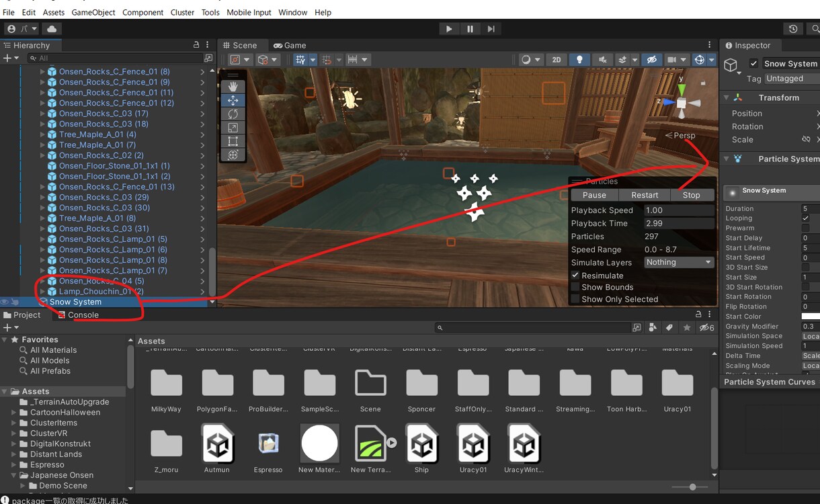Open the Simulate Layers dropdown
The width and height of the screenshot is (820, 504).
679,262
